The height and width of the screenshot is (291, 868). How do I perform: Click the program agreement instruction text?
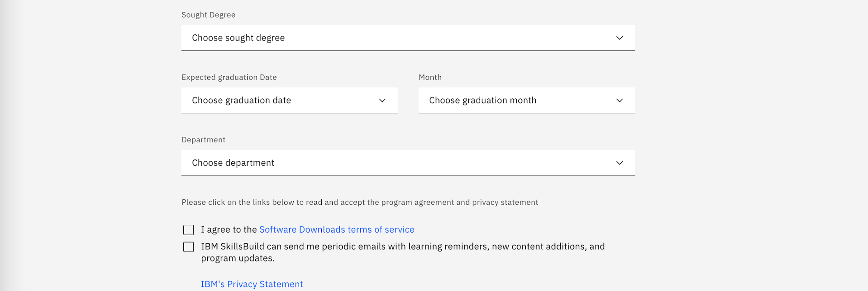360,203
